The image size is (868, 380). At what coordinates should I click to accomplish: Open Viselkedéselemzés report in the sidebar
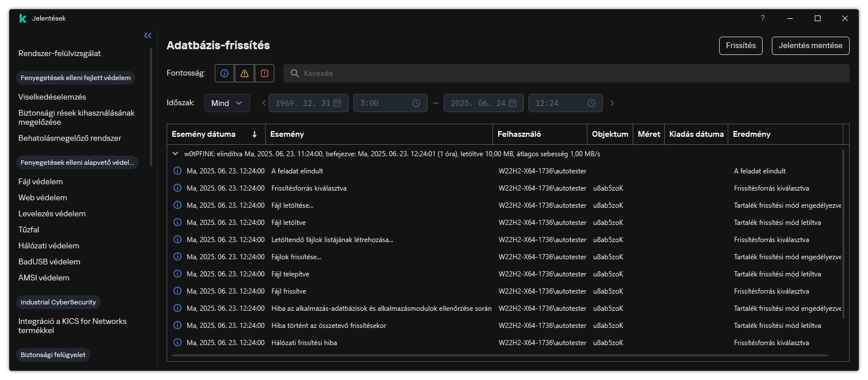[52, 97]
